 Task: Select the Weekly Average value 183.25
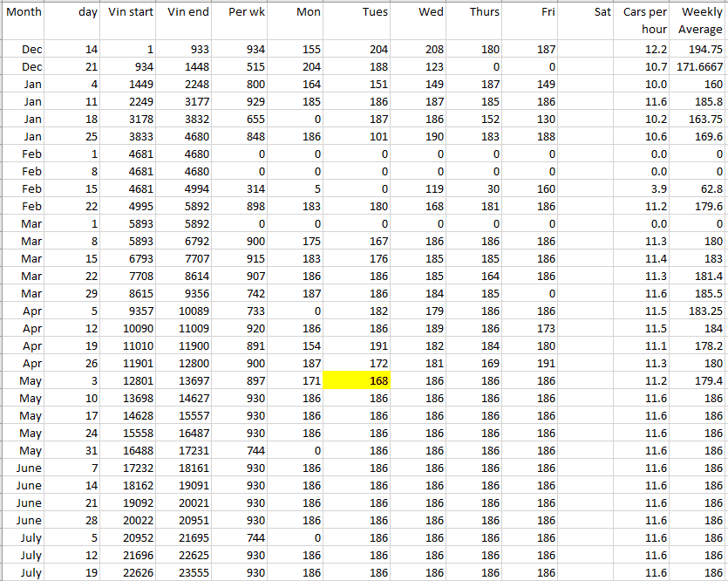click(x=699, y=311)
